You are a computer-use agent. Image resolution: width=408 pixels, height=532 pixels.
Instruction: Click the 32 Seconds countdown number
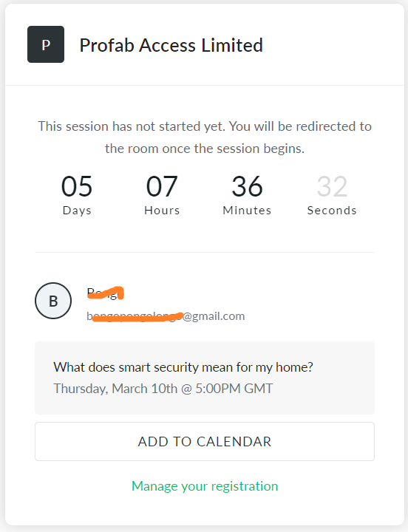[332, 186]
